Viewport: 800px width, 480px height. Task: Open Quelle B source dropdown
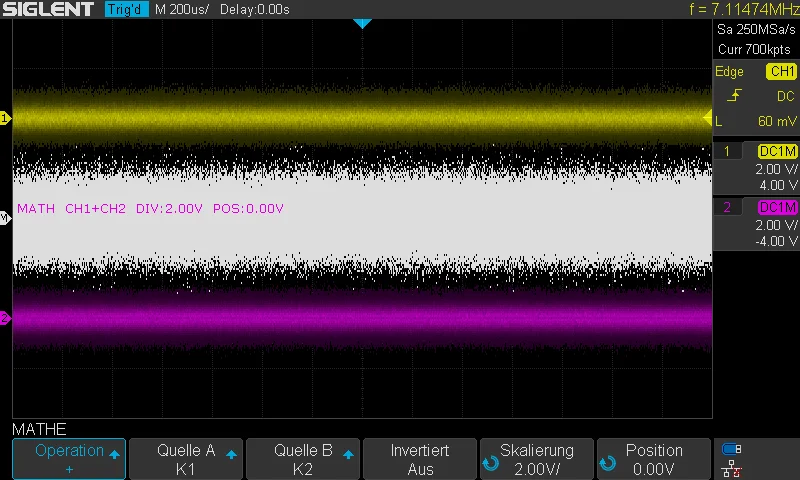point(303,459)
